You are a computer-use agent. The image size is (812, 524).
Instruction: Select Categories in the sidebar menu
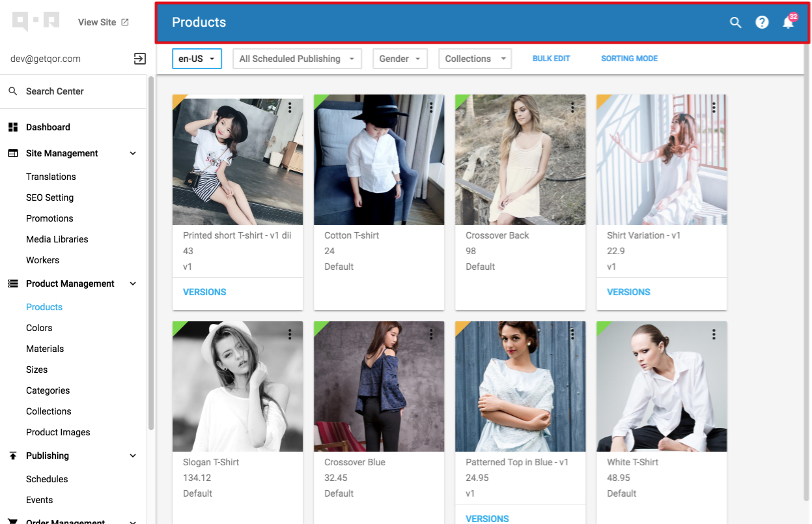48,390
